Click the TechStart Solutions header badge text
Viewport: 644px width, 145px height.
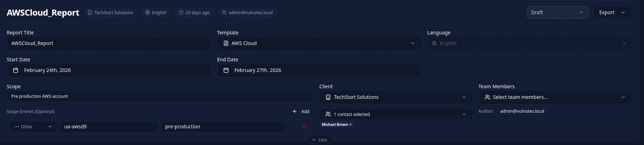[114, 12]
